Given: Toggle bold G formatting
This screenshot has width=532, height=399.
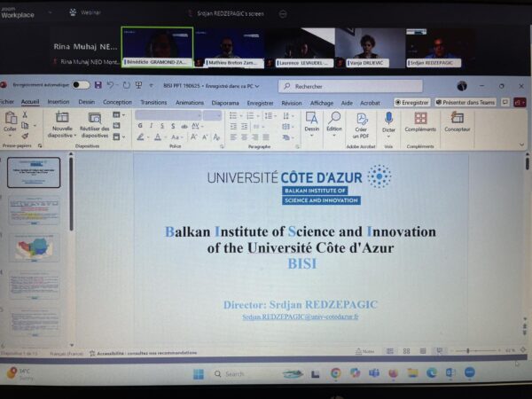Looking at the screenshot, I should (140, 126).
